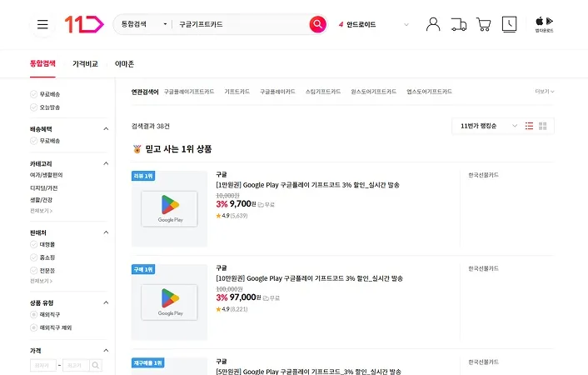Open the hamburger category menu
Viewport: 588px width, 375px height.
click(42, 24)
